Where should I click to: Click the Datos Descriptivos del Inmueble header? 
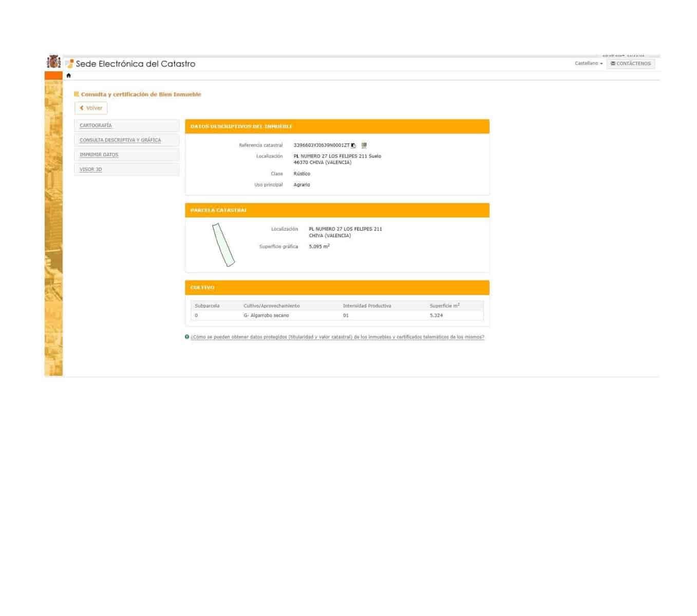(x=241, y=126)
